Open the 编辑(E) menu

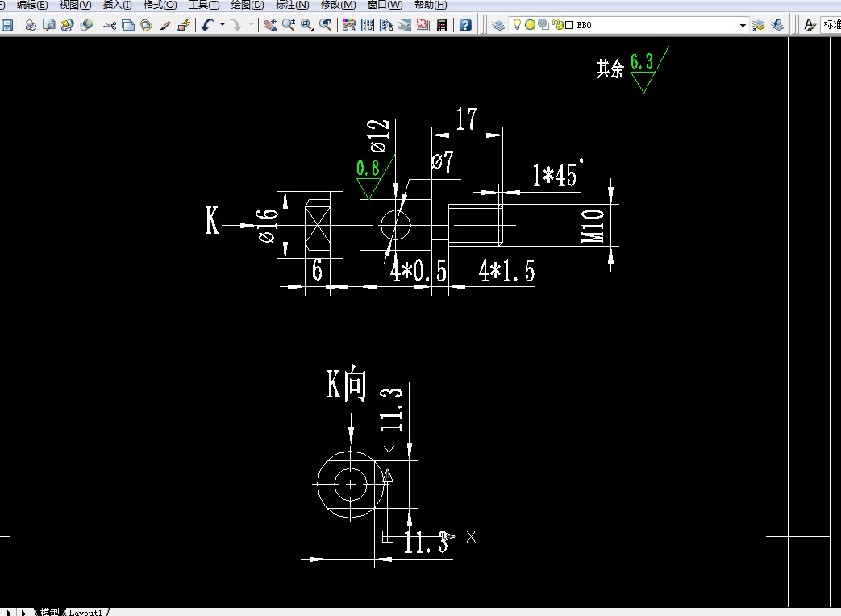(x=32, y=5)
